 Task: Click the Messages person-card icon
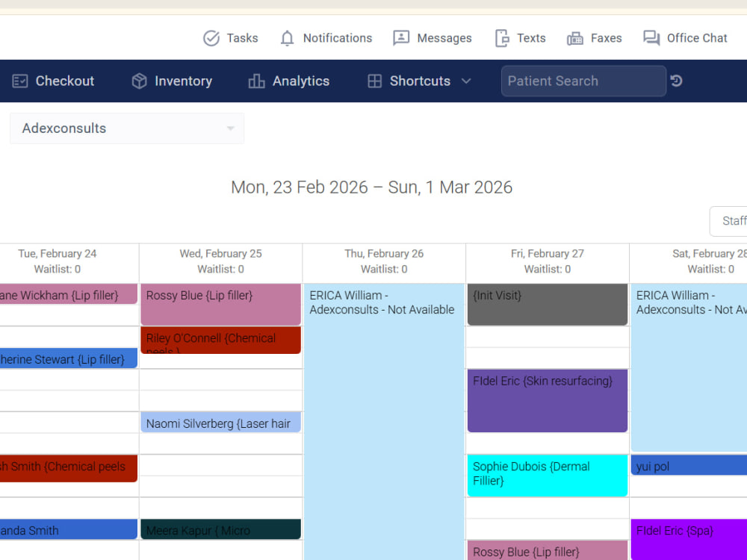pos(401,38)
